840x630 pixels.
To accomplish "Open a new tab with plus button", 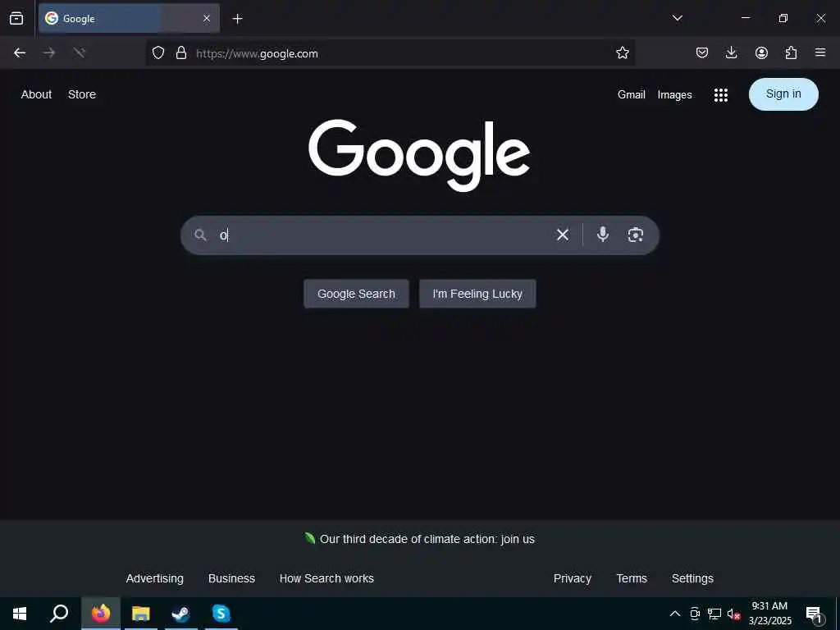I will (x=237, y=19).
